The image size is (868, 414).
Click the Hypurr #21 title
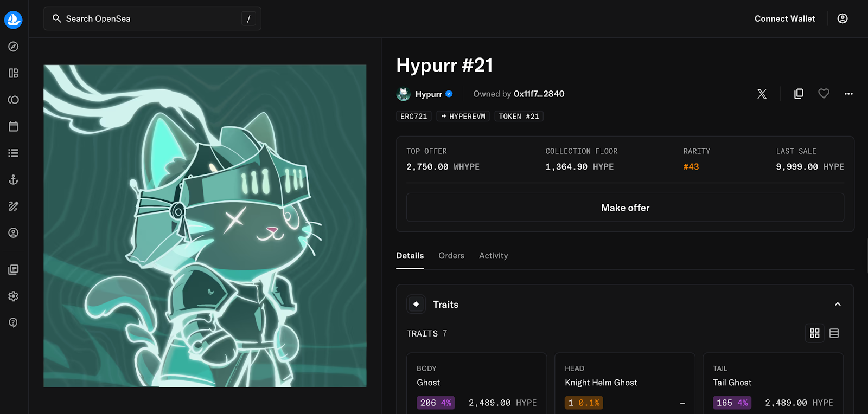point(444,65)
